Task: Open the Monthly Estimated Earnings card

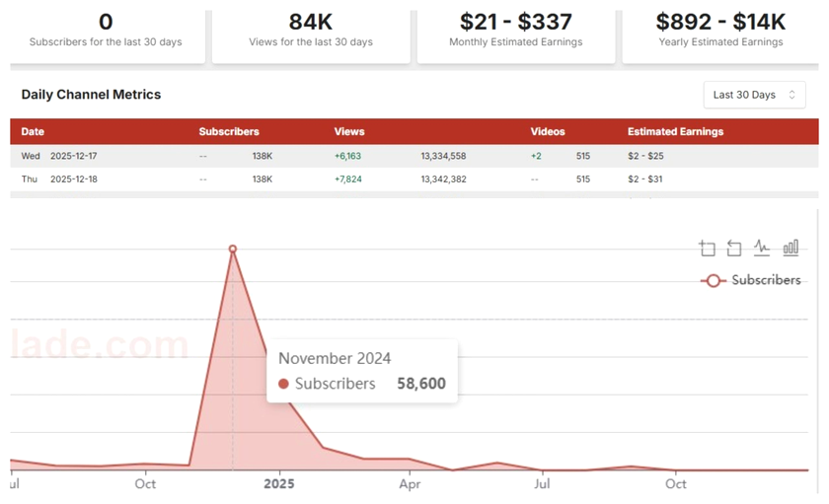Action: click(x=515, y=32)
